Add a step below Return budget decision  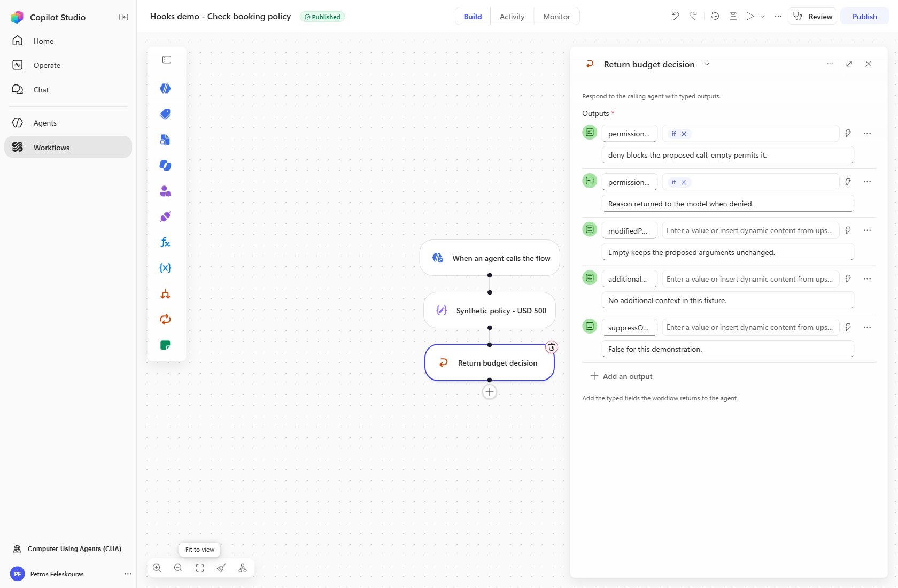(490, 392)
